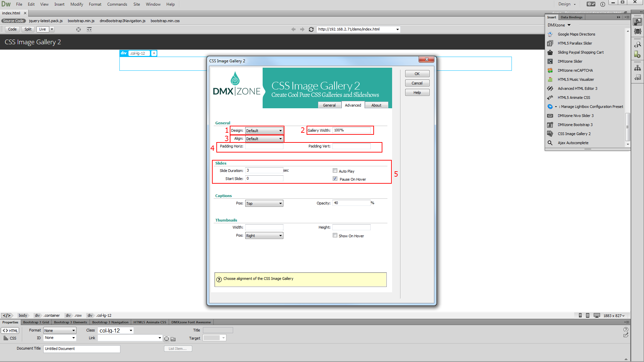Open the Captions Pos dropdown

[264, 203]
